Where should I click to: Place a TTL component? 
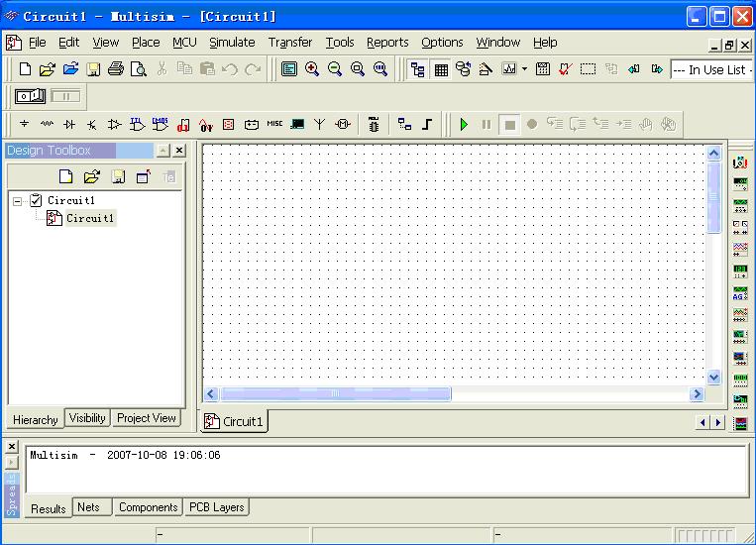pyautogui.click(x=137, y=124)
